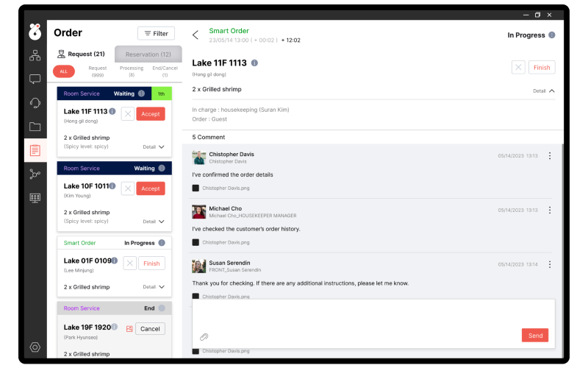Cancel the Lake 19F 1920 order
The height and width of the screenshot is (368, 588).
(150, 328)
